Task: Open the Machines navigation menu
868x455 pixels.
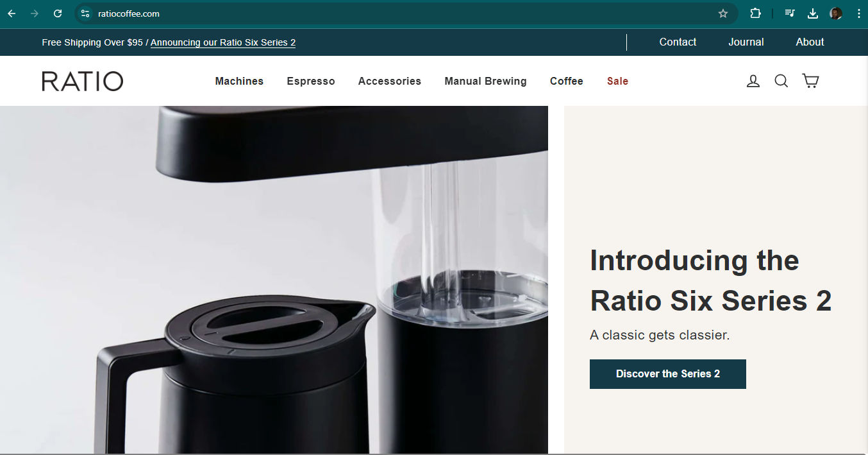Action: tap(239, 81)
